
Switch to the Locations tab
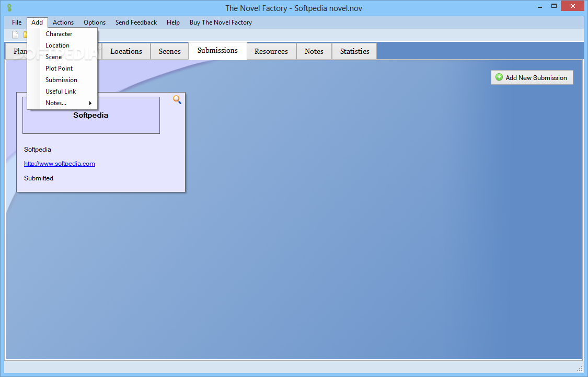126,51
